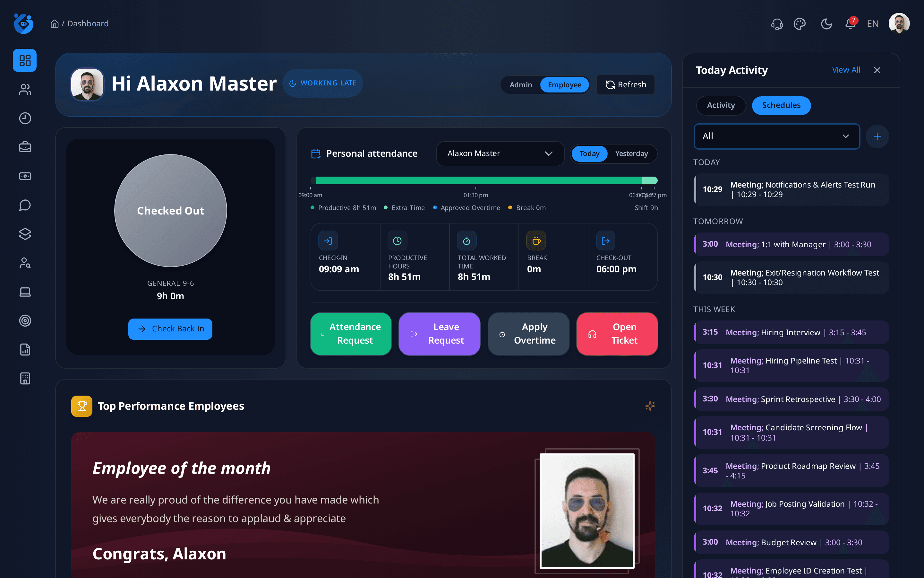Click the green attendance timeline progress bar
Image resolution: width=924 pixels, height=578 pixels.
478,180
